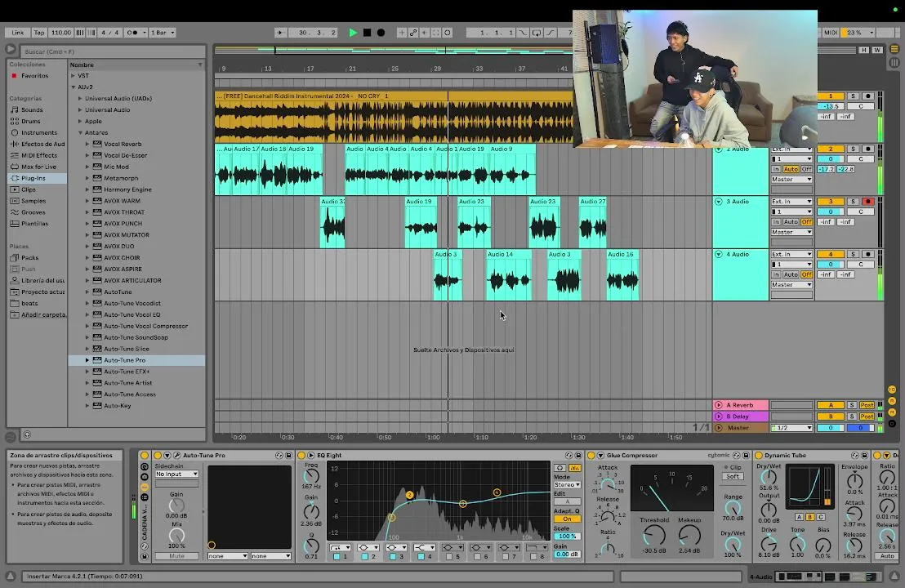The width and height of the screenshot is (905, 588).
Task: Unfold Auto-Tune Pro device parameters triangle
Action: [167, 455]
